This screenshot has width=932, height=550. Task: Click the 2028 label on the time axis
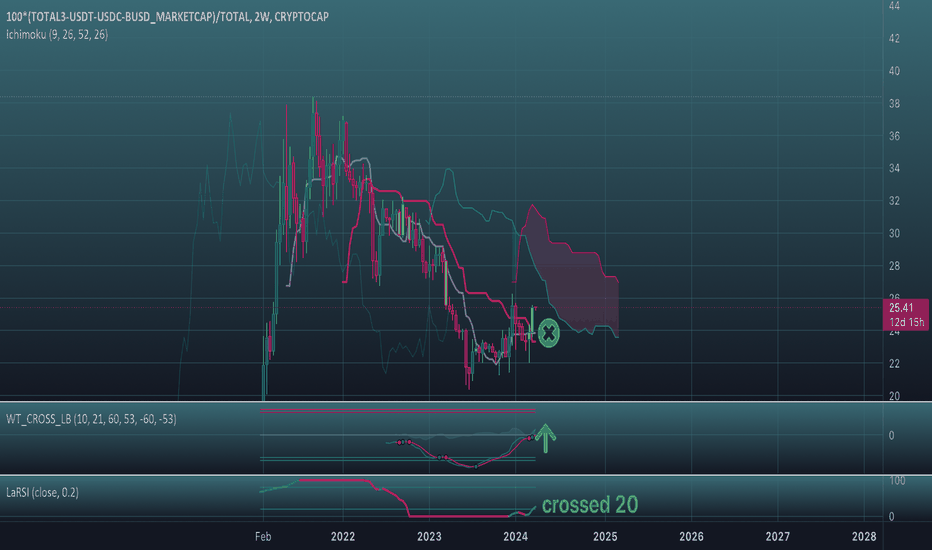pos(864,536)
